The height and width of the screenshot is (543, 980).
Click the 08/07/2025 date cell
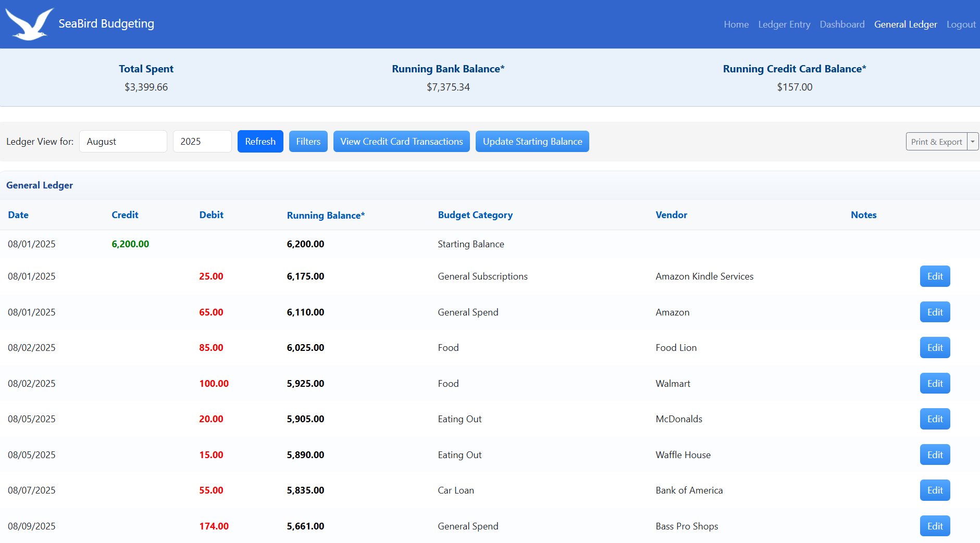(32, 490)
